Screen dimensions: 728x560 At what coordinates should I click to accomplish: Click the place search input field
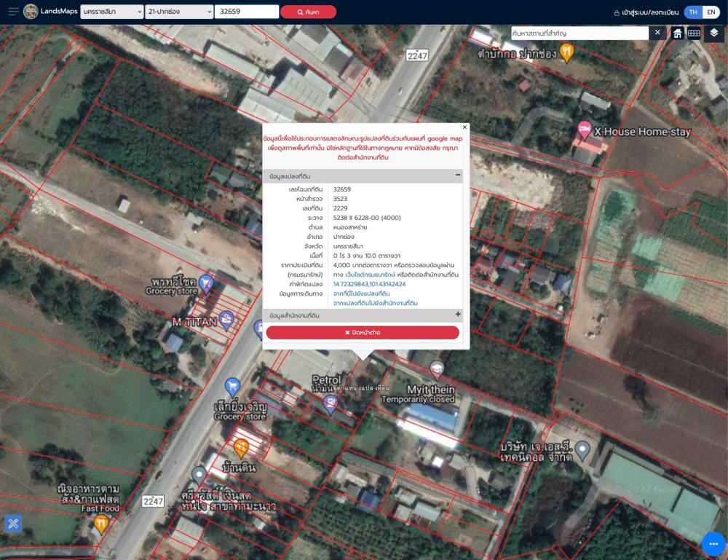tap(579, 33)
